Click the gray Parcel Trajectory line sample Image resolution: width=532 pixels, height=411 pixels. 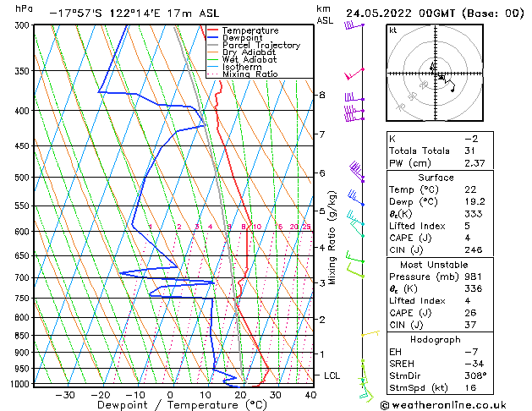[213, 45]
